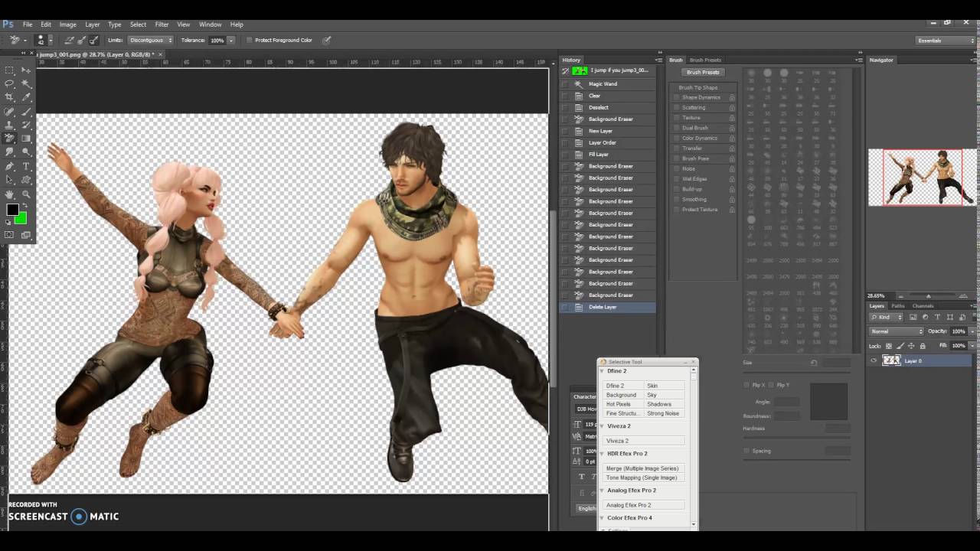Collapse the HDR Efex Pro 2 section
Image resolution: width=980 pixels, height=551 pixels.
602,454
